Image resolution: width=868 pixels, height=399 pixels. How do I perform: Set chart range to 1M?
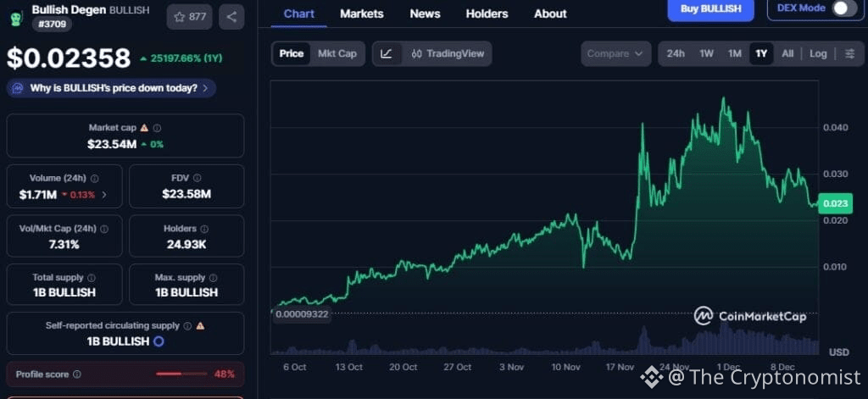[x=735, y=53]
